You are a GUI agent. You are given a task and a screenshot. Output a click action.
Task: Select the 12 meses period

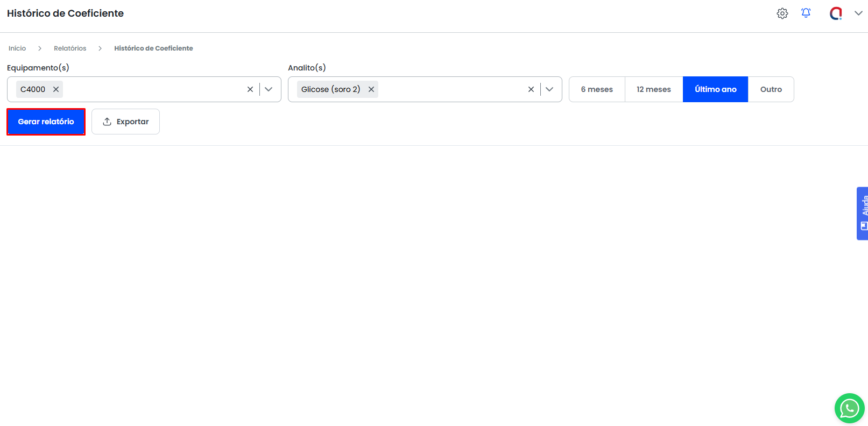click(x=653, y=89)
